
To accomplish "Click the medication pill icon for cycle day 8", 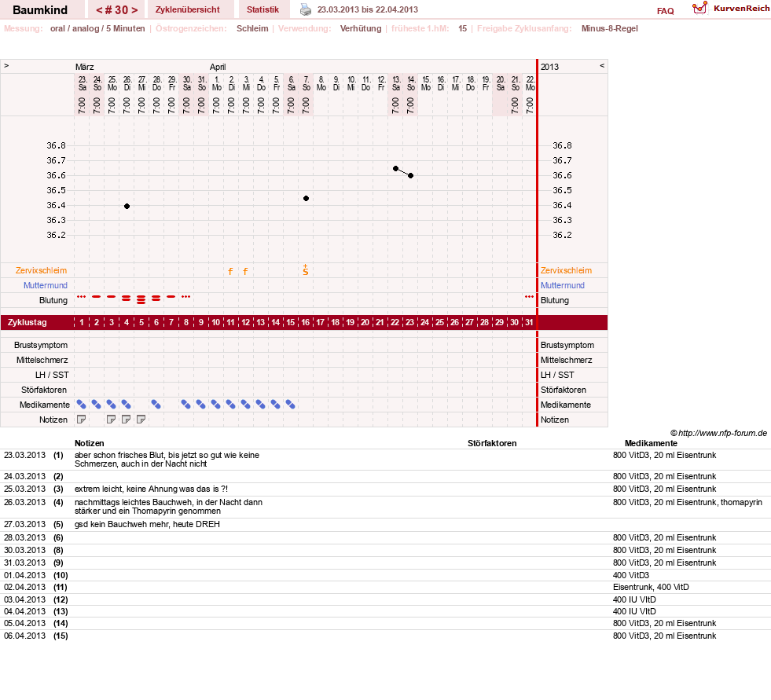I will click(185, 405).
